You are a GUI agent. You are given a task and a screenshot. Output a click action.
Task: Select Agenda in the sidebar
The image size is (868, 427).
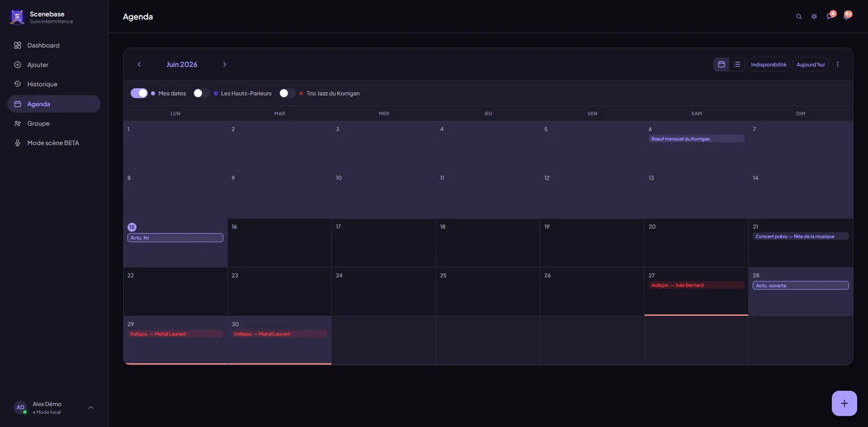click(54, 104)
